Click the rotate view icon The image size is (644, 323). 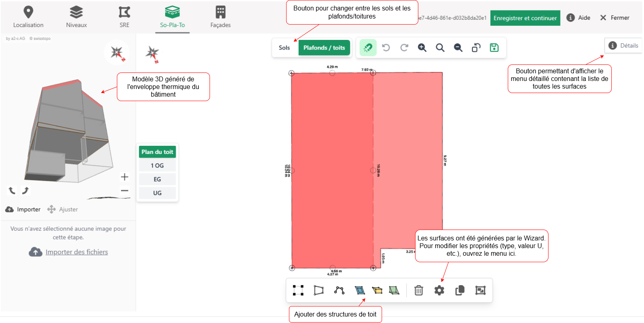tap(476, 48)
